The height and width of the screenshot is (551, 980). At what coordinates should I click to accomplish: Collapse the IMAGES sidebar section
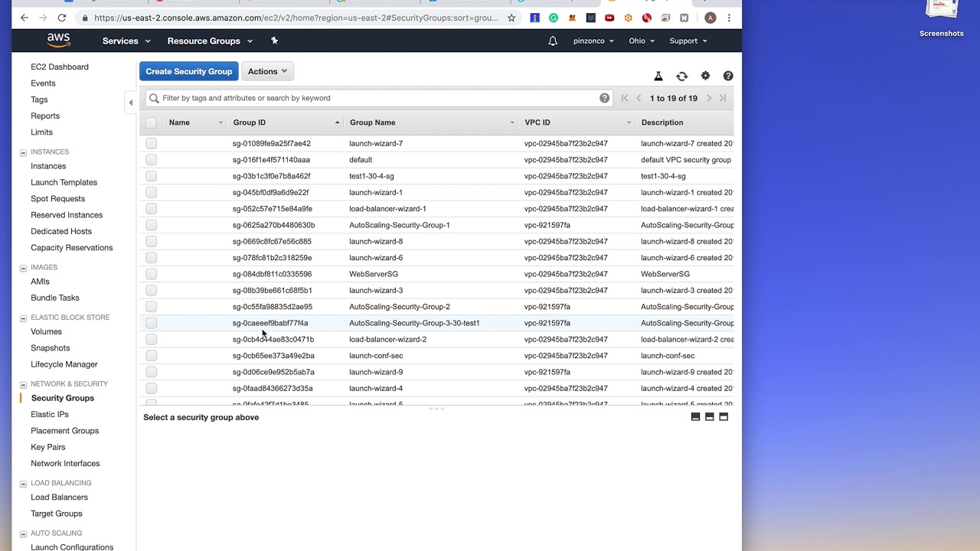(23, 268)
